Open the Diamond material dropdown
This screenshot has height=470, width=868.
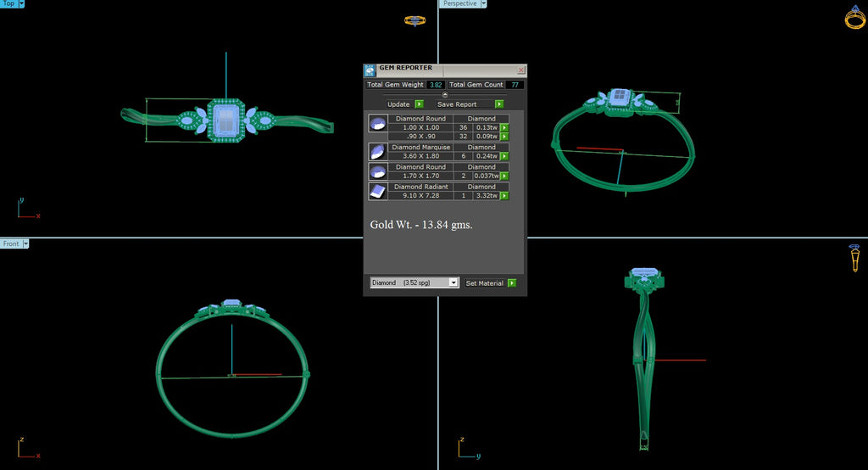coord(453,283)
